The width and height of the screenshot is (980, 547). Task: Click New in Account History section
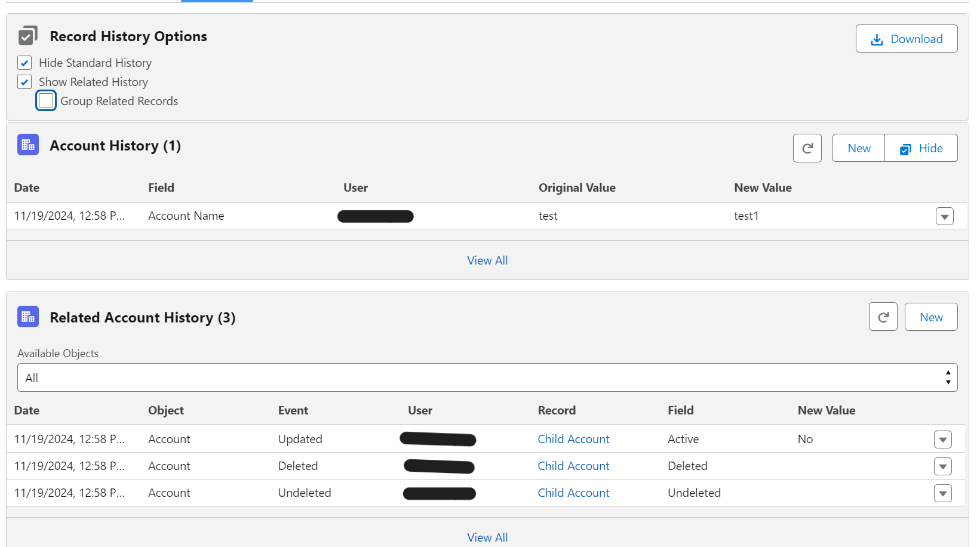859,148
